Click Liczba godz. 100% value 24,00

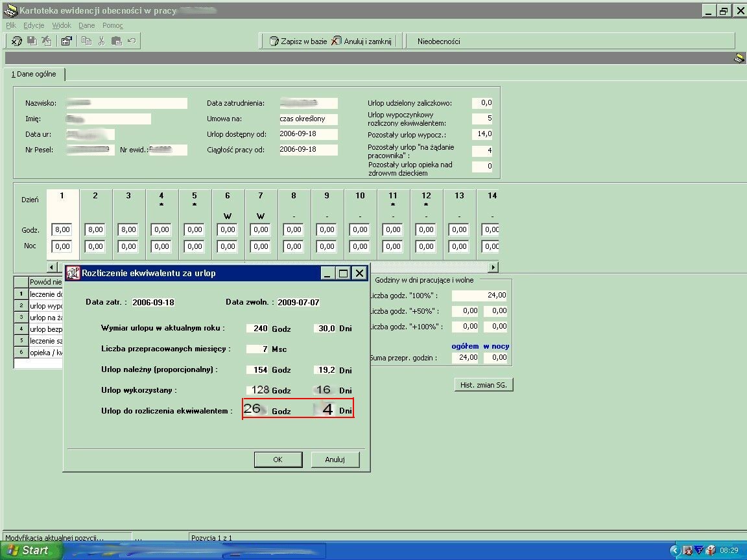point(479,296)
